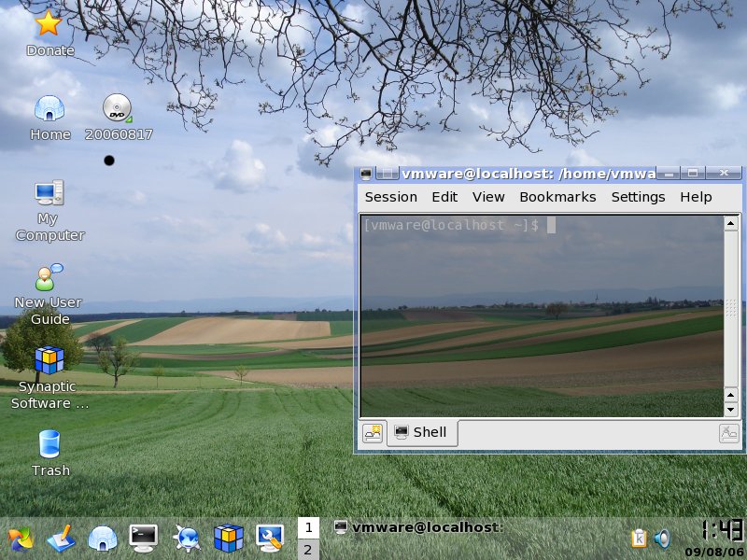Switch to virtual desktop 2
Viewport: 747px width, 560px height.
click(x=308, y=550)
